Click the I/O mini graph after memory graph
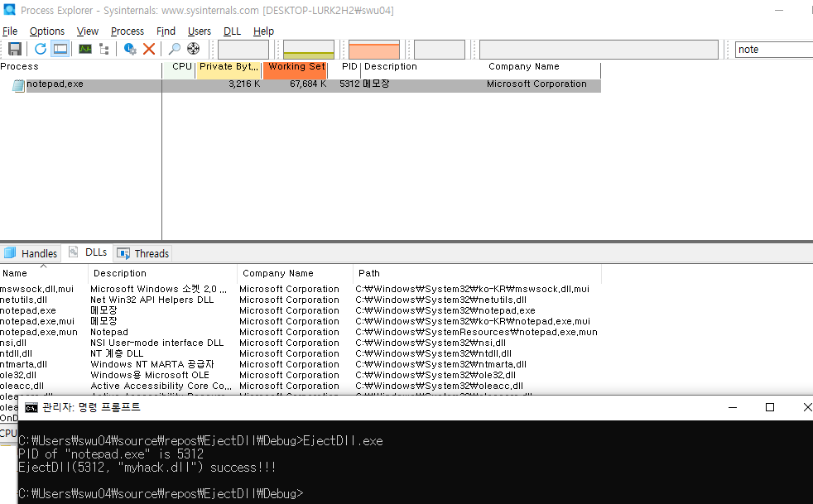This screenshot has height=504, width=813. (439, 50)
